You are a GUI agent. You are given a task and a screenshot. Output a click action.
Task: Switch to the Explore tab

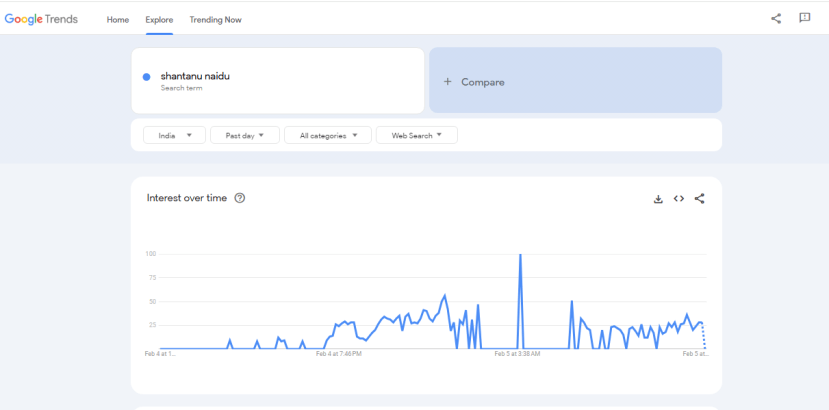159,20
